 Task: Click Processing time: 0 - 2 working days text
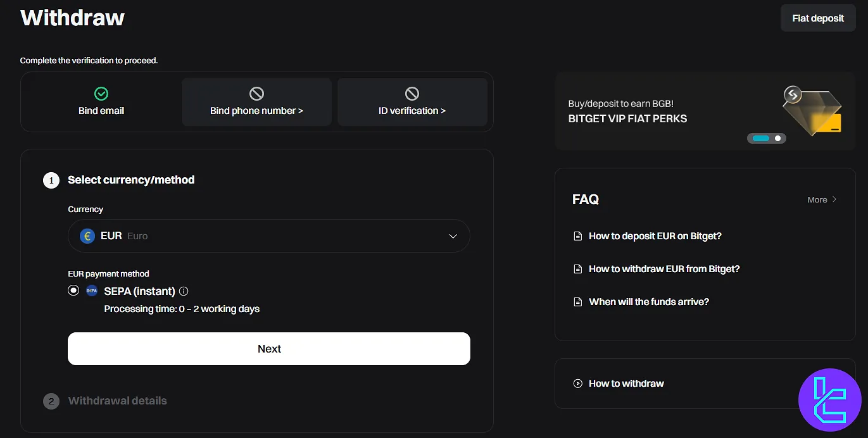[x=182, y=309]
